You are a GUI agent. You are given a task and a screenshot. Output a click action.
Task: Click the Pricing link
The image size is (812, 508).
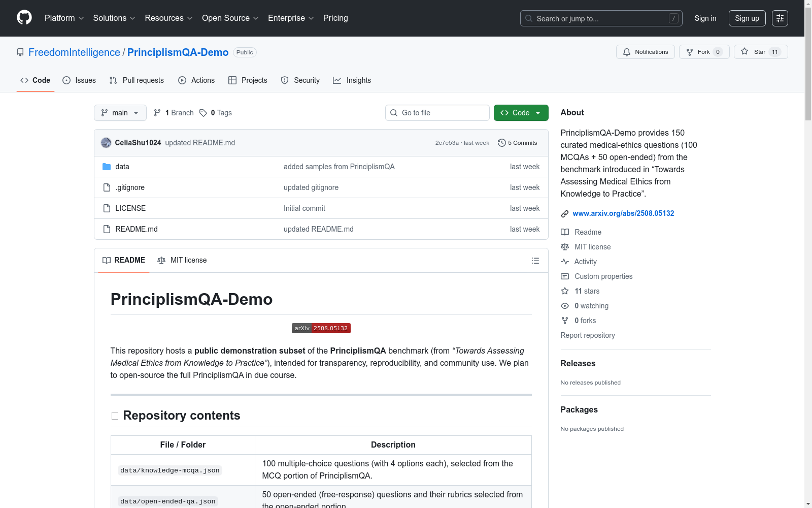335,18
